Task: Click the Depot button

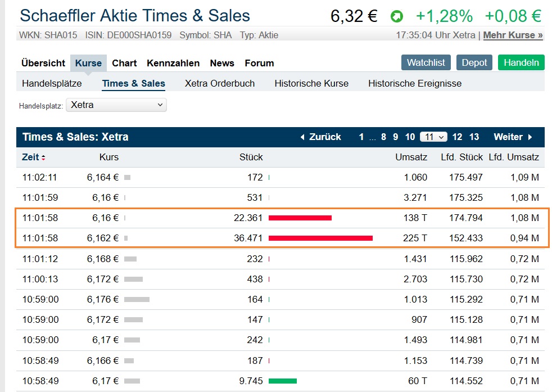Action: [474, 62]
